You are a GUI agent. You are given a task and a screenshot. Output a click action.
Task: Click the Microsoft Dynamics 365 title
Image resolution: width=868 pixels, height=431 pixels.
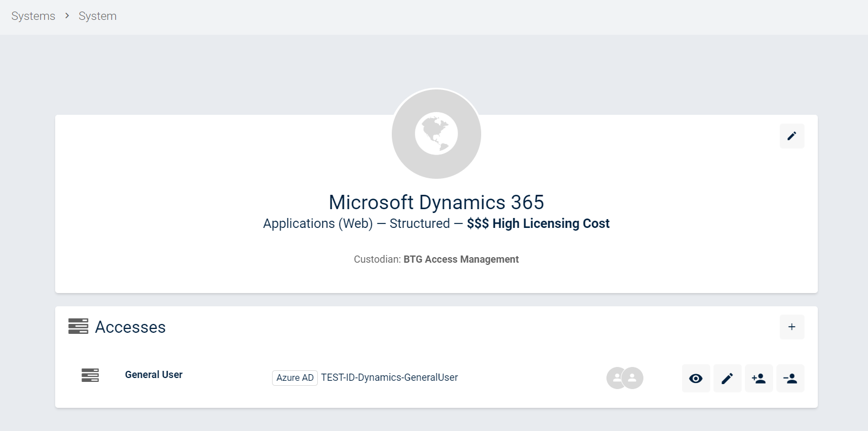pos(436,202)
